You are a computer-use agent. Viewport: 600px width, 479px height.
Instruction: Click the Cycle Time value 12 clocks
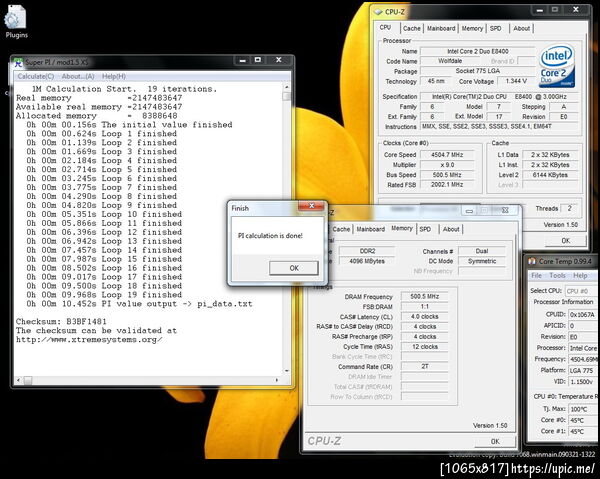(x=424, y=347)
